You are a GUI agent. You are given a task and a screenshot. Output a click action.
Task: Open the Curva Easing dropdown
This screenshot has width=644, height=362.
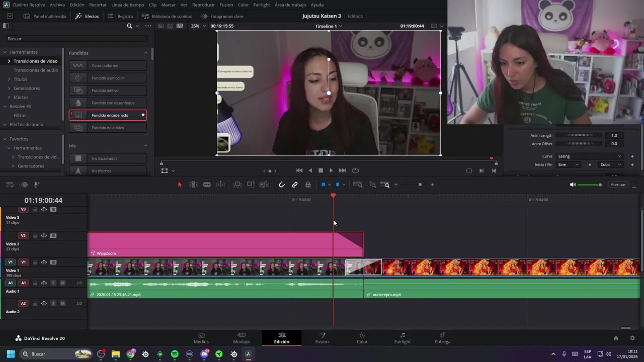pos(589,156)
